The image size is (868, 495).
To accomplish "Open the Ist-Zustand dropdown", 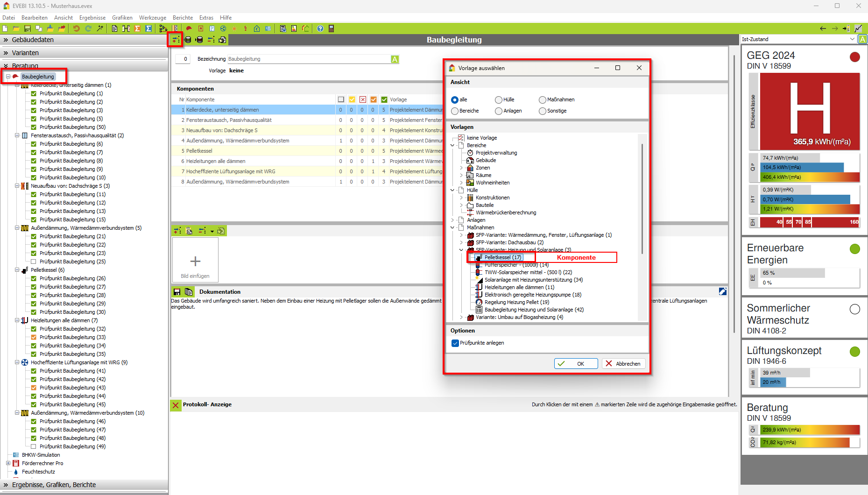I will pos(852,39).
